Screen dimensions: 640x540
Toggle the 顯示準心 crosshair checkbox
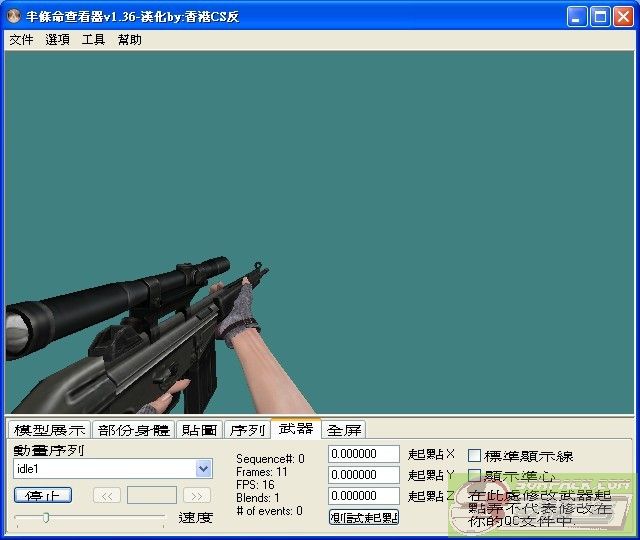(475, 476)
